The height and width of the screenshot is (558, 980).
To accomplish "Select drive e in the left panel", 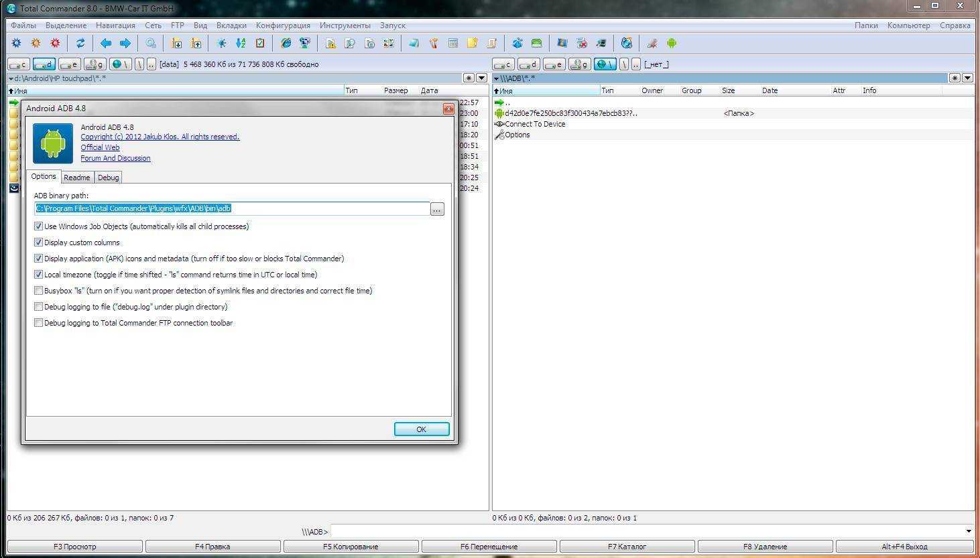I will 70,64.
